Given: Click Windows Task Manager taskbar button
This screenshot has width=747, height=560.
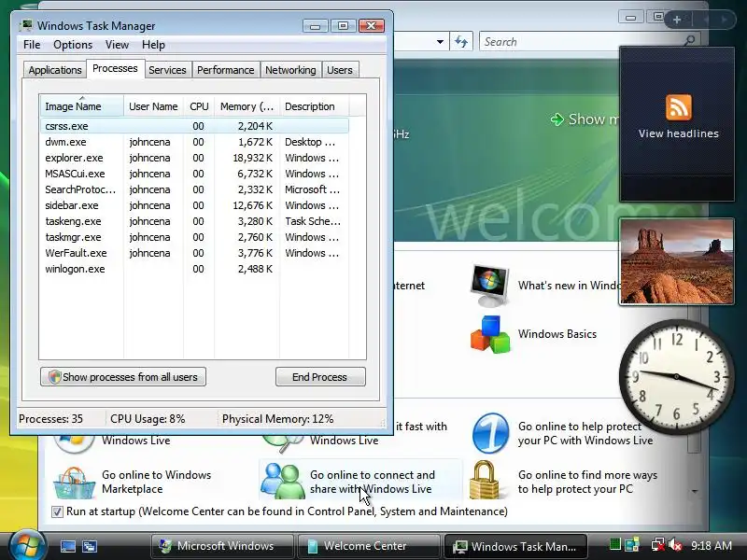Looking at the screenshot, I should (515, 546).
